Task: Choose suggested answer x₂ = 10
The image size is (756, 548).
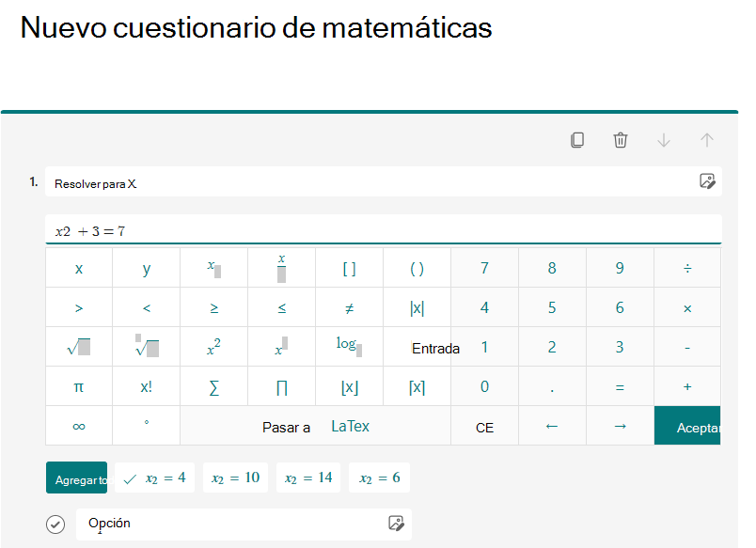Action: coord(235,478)
